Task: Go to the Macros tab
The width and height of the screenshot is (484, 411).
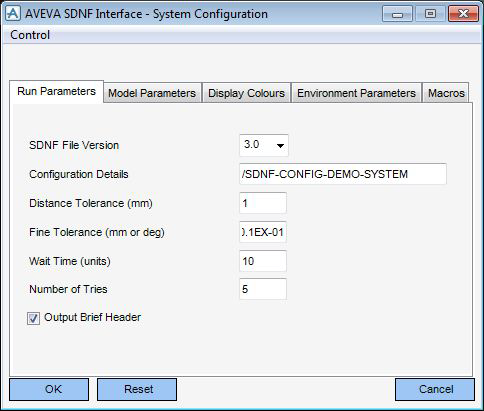Action: pyautogui.click(x=446, y=93)
